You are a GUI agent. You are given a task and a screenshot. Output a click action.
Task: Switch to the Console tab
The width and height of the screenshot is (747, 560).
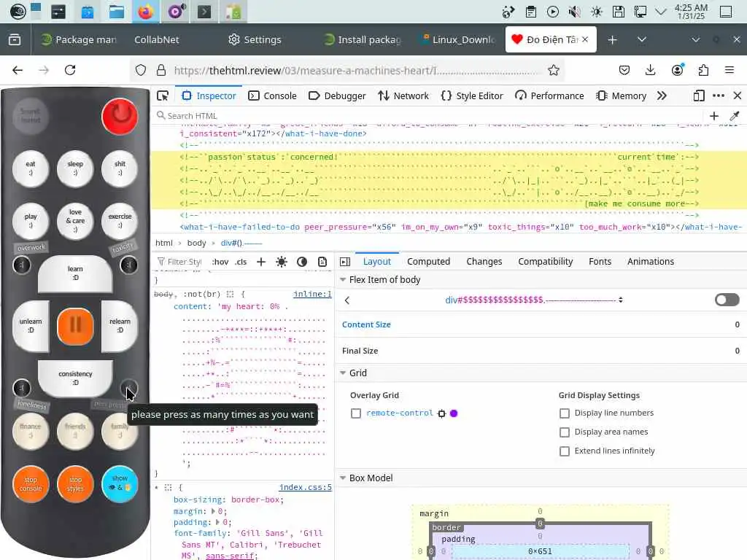(273, 96)
